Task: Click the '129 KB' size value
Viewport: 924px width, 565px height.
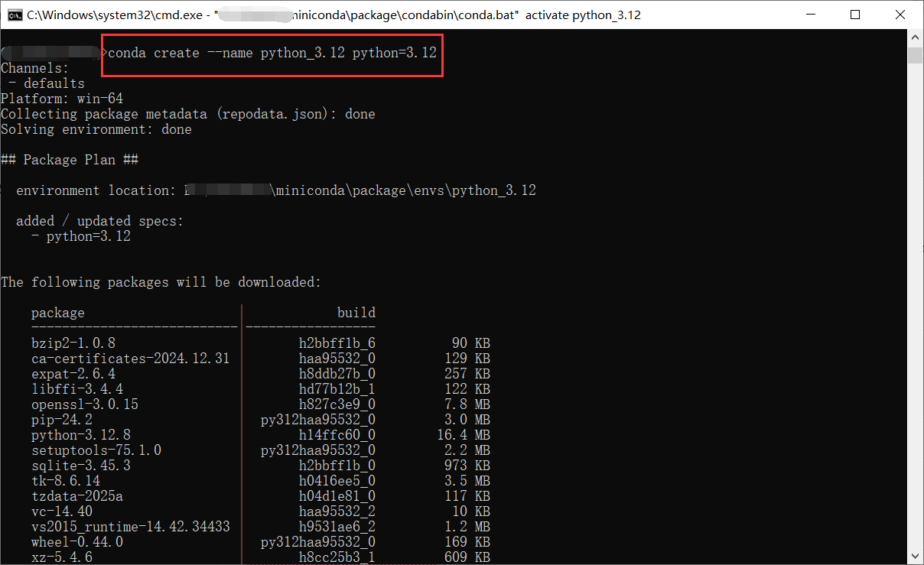Action: (x=467, y=359)
